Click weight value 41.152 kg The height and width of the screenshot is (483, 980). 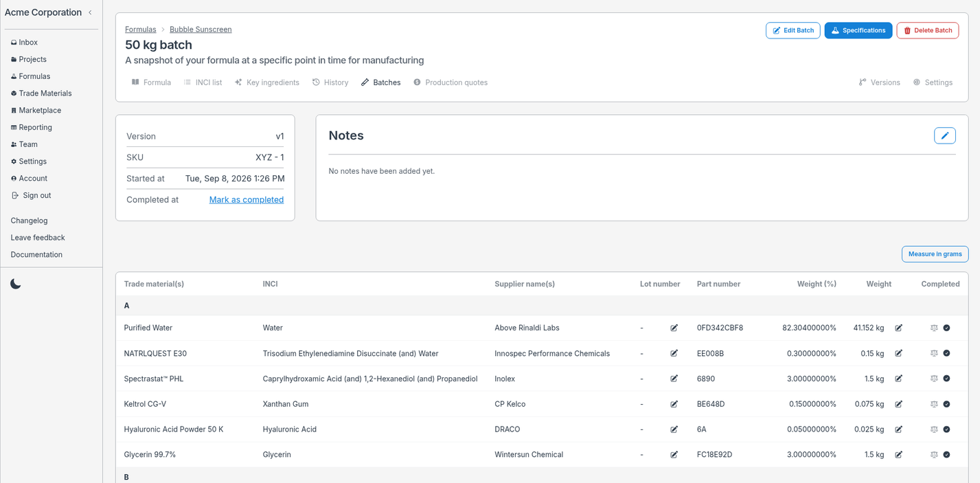tap(869, 328)
